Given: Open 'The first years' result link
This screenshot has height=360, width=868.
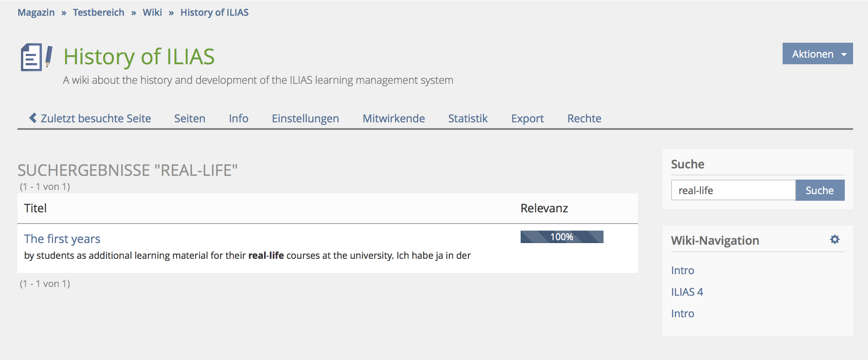Looking at the screenshot, I should [x=62, y=239].
